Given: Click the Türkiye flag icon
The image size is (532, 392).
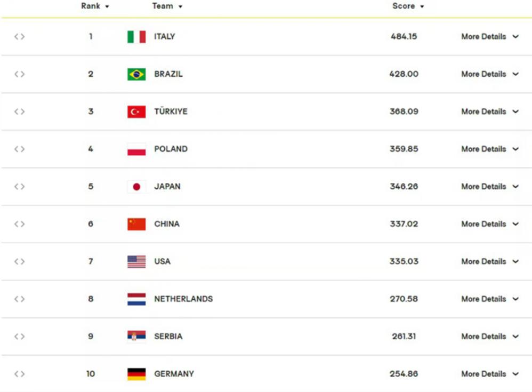Looking at the screenshot, I should pyautogui.click(x=136, y=111).
